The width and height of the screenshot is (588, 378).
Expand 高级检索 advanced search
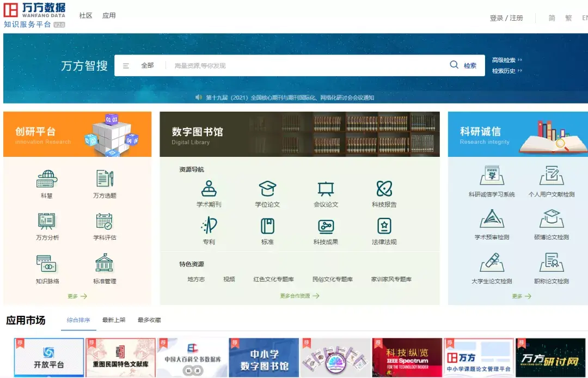pos(507,60)
